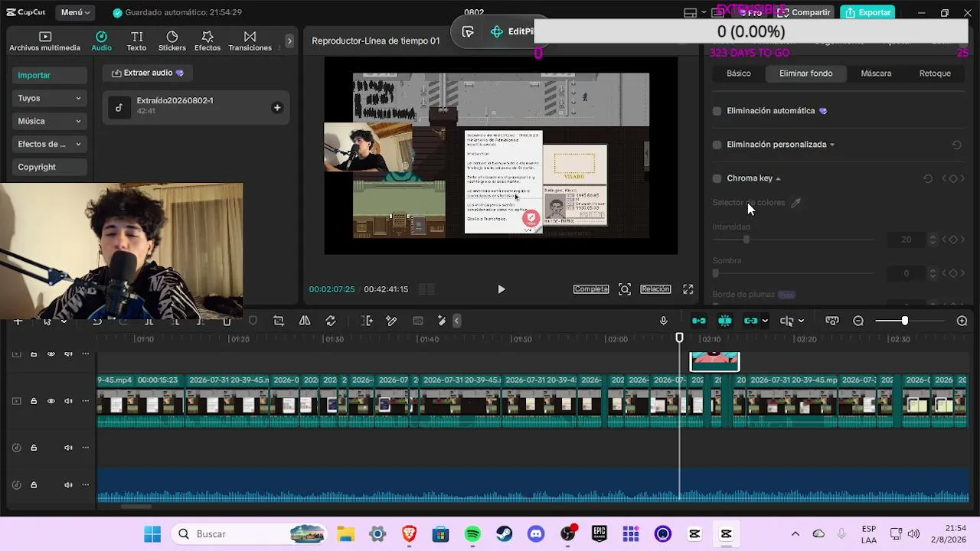Click the 01:50 mark on timeline ruler
Screen dimensions: 980x551
coord(521,339)
